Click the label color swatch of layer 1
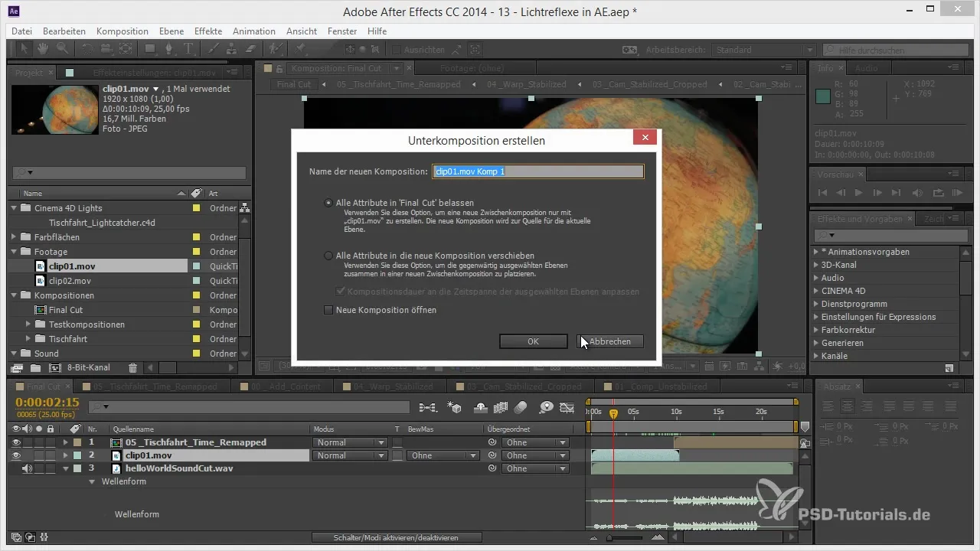The height and width of the screenshot is (551, 980). click(x=77, y=442)
